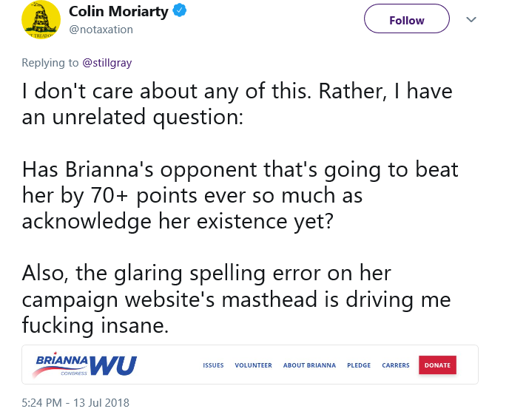Click the misspelled CARRERS menu item

pos(396,365)
